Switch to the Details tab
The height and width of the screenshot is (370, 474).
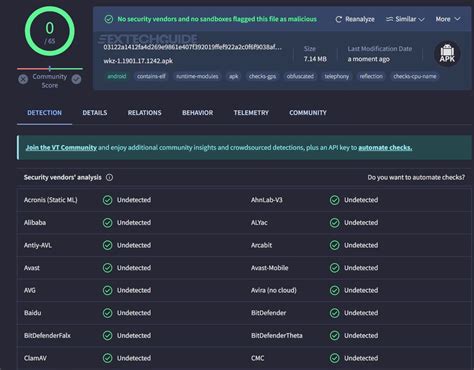(95, 113)
